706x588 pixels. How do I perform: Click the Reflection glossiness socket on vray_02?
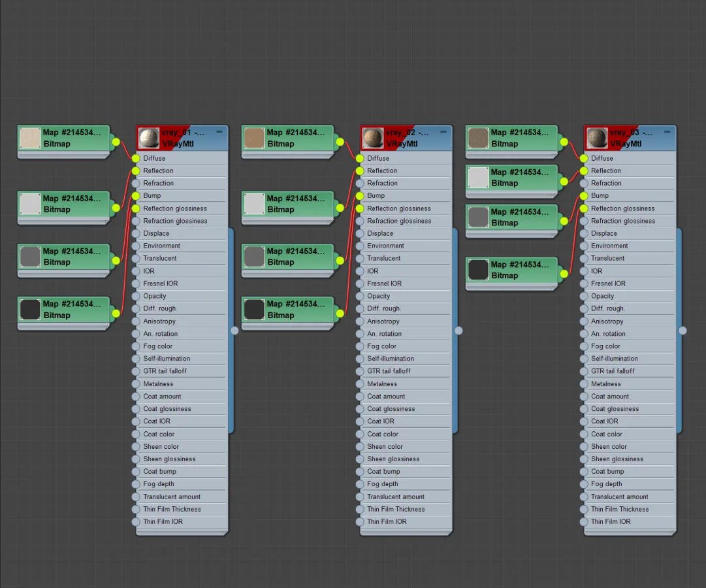click(x=360, y=208)
